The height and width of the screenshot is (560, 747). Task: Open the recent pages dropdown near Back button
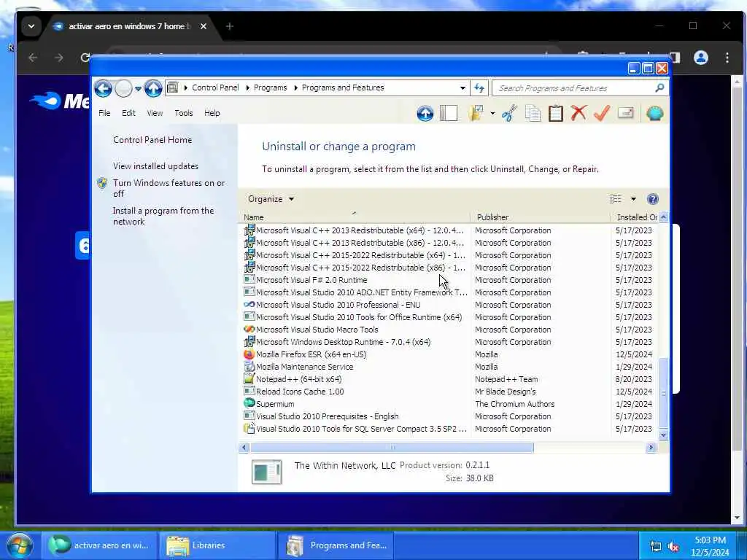pos(138,88)
